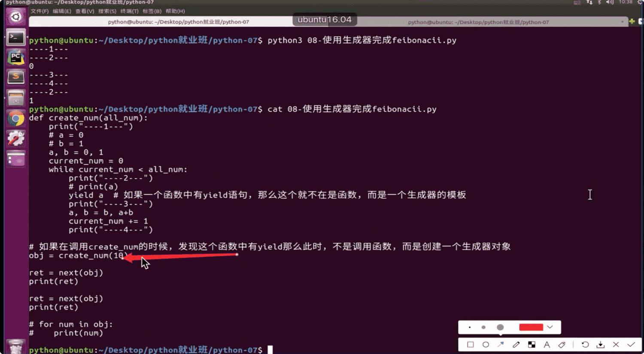Open the 文件(F) menu
Screen dimensions: 644x354
[x=39, y=11]
